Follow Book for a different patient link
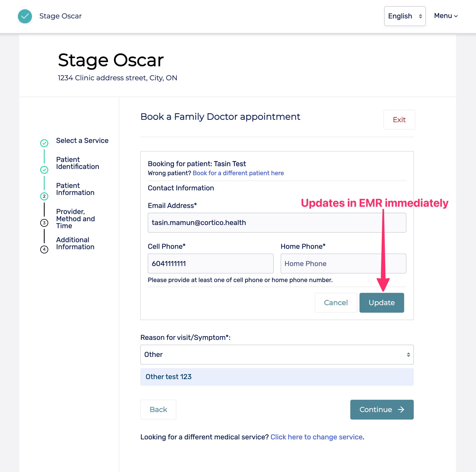This screenshot has height=472, width=476. pyautogui.click(x=238, y=173)
